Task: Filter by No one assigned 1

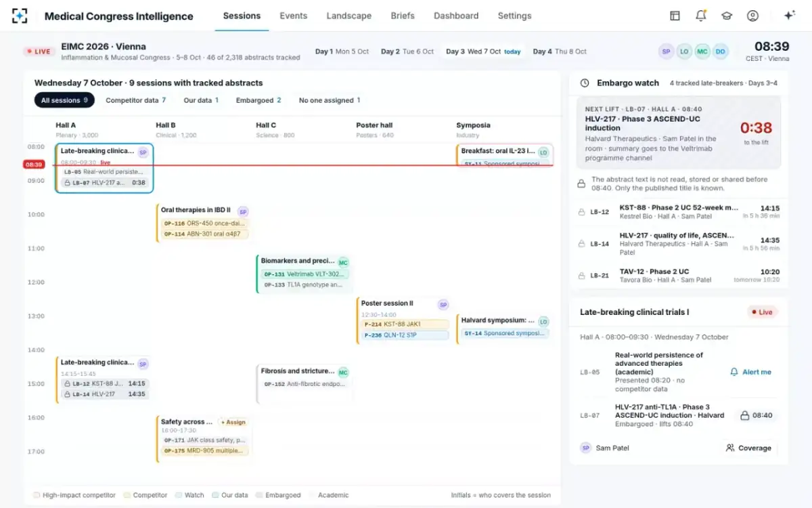Action: point(330,100)
